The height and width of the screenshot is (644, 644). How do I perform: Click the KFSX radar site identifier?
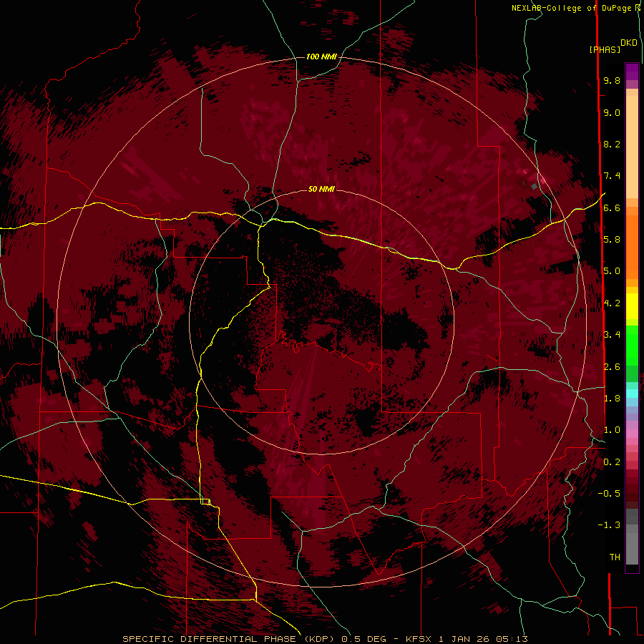pos(419,640)
